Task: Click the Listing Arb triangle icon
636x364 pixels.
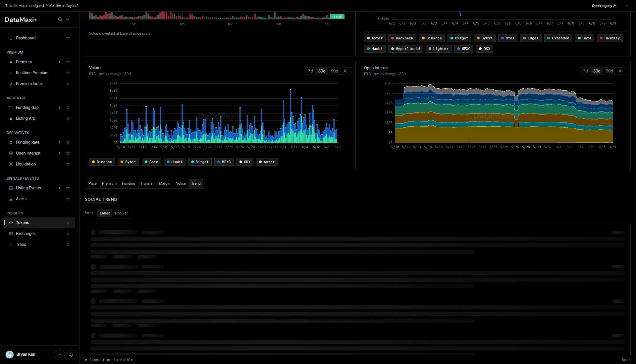Action: [x=11, y=118]
